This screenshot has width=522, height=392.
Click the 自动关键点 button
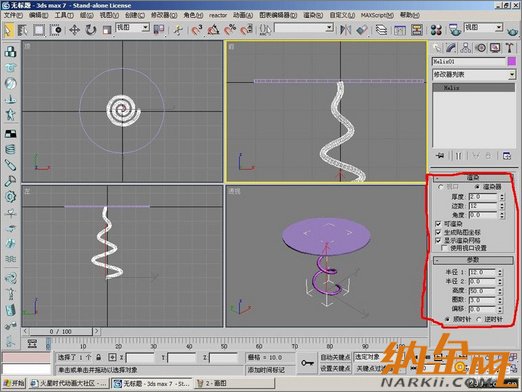pyautogui.click(x=335, y=357)
